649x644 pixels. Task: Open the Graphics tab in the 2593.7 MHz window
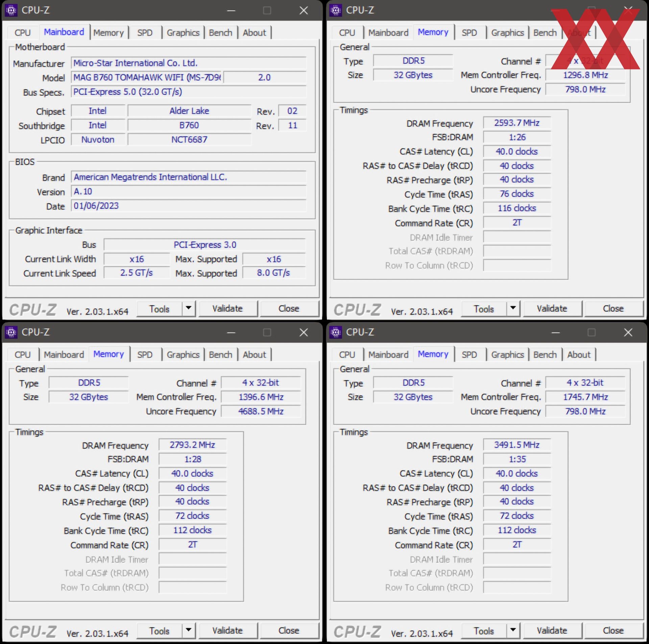pyautogui.click(x=507, y=33)
